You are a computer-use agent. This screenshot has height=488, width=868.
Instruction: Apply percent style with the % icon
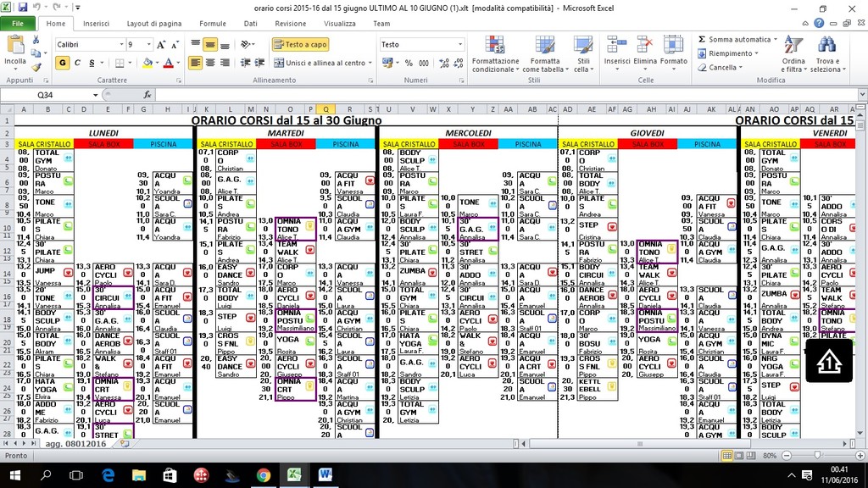[410, 63]
